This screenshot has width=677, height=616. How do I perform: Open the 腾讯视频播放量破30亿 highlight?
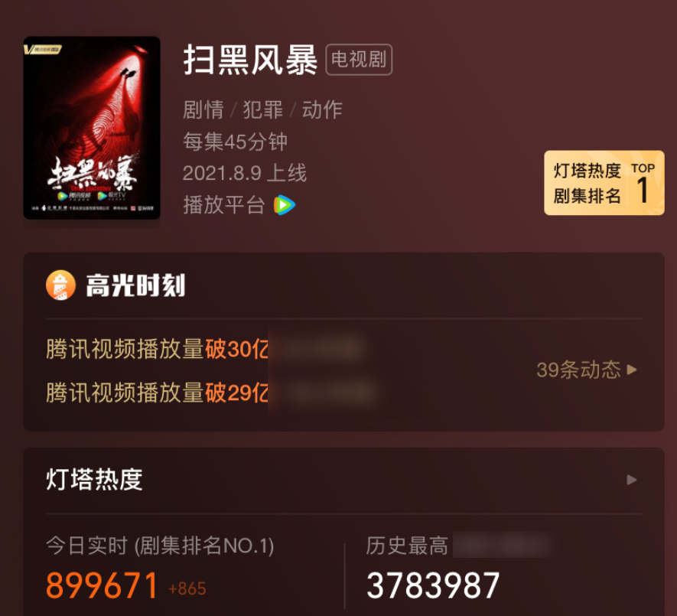coord(158,349)
